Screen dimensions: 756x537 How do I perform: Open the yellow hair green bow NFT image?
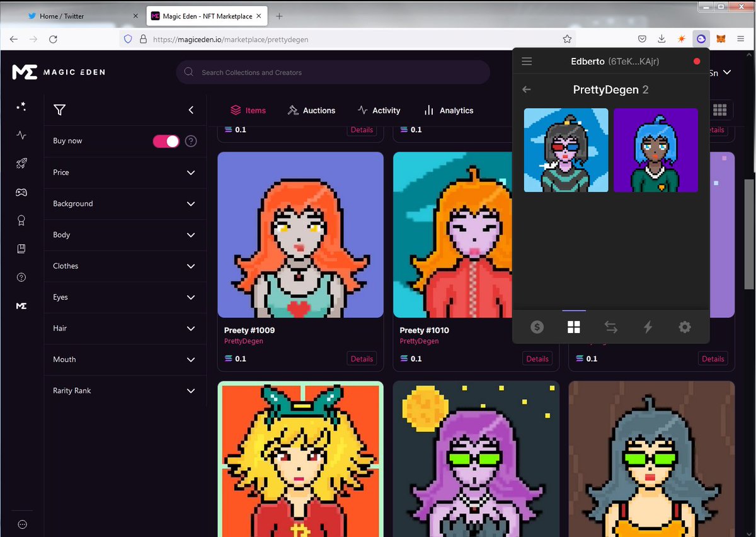(301, 459)
